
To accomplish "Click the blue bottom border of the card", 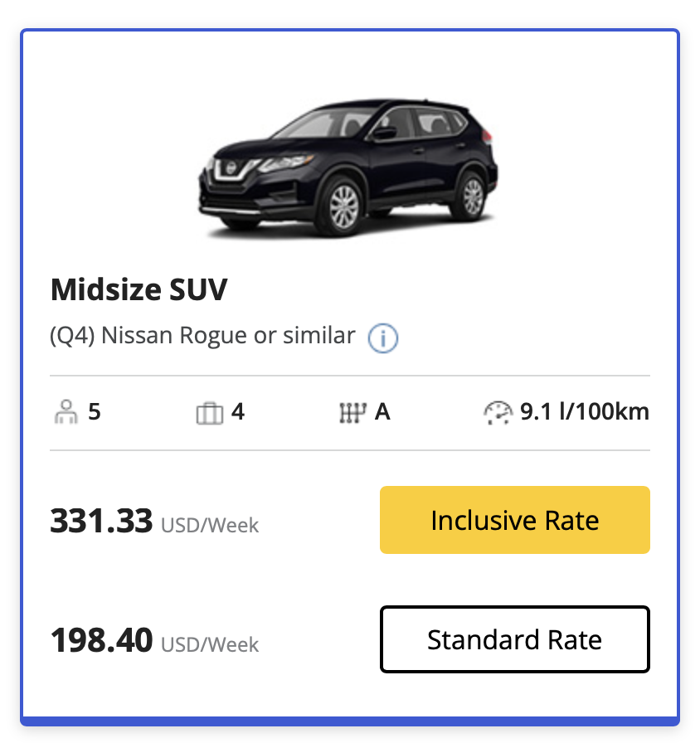I will pos(349,720).
